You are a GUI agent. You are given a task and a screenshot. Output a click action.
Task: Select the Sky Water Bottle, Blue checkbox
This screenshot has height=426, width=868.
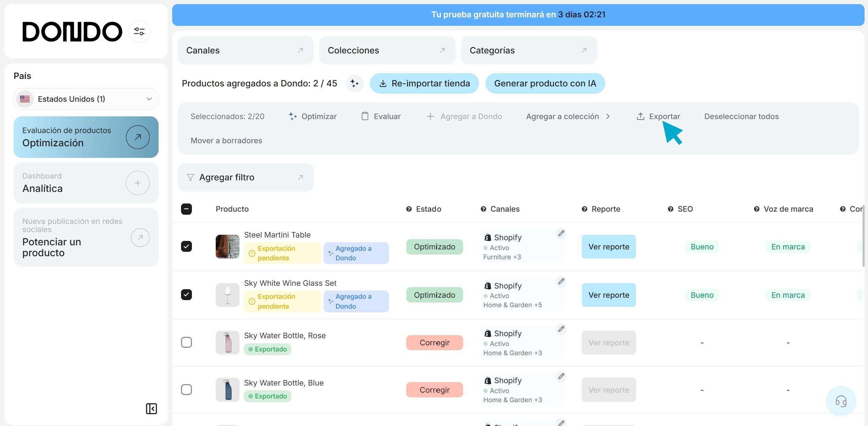pyautogui.click(x=186, y=389)
